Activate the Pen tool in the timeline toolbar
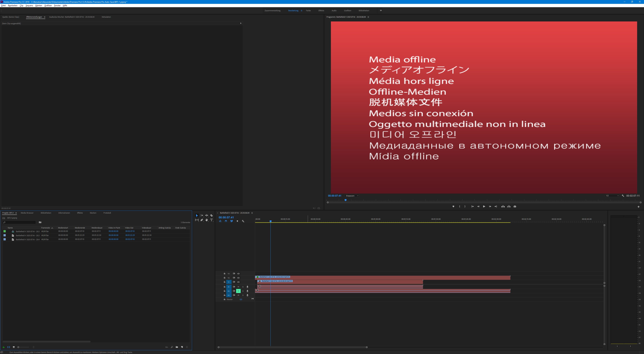 point(202,220)
